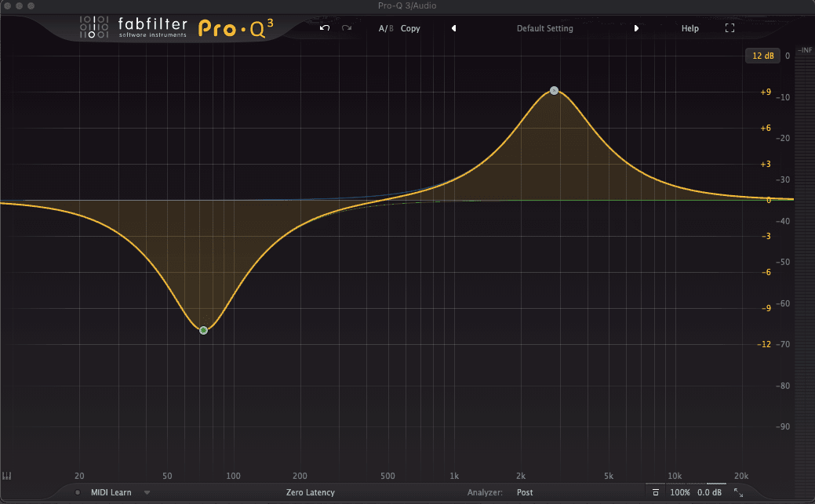815x504 pixels.
Task: Expand the MIDI Learn dropdown arrow
Action: [147, 492]
